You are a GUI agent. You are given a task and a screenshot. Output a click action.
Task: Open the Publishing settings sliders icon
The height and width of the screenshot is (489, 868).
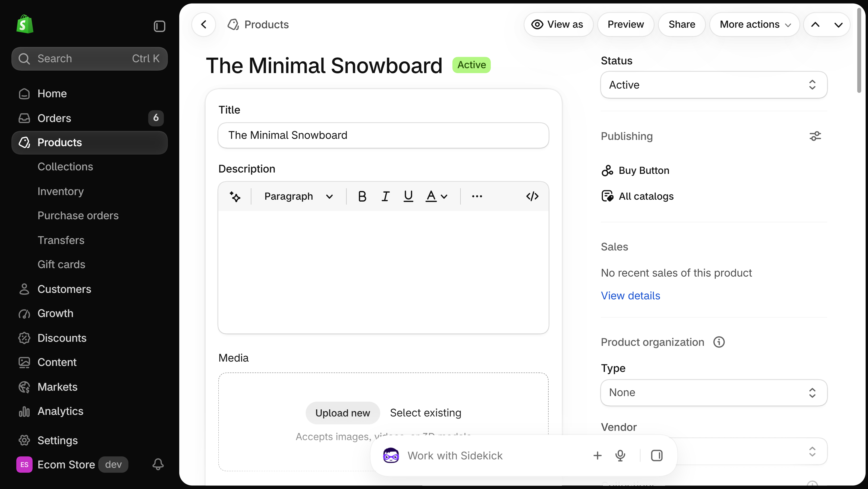tap(815, 136)
